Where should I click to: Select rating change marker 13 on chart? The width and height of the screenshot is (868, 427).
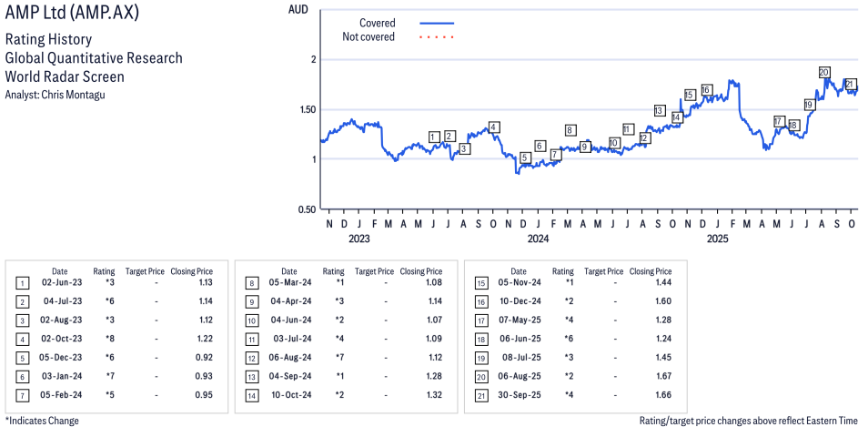(x=659, y=110)
